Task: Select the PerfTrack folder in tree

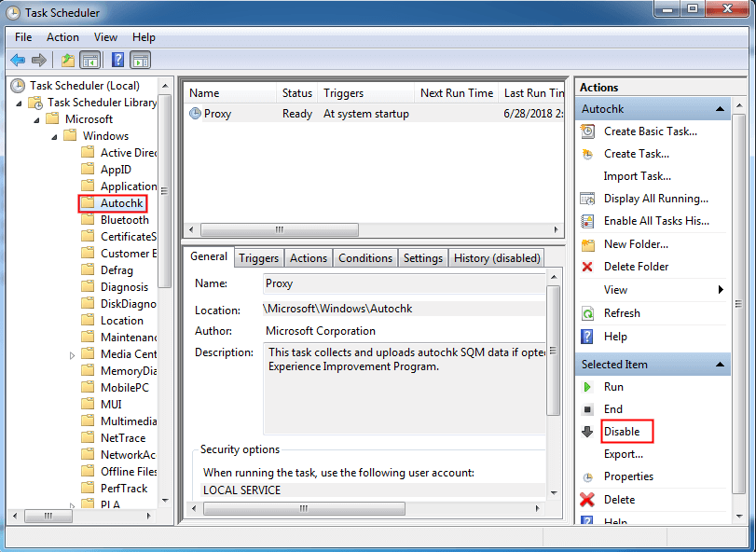Action: point(124,489)
